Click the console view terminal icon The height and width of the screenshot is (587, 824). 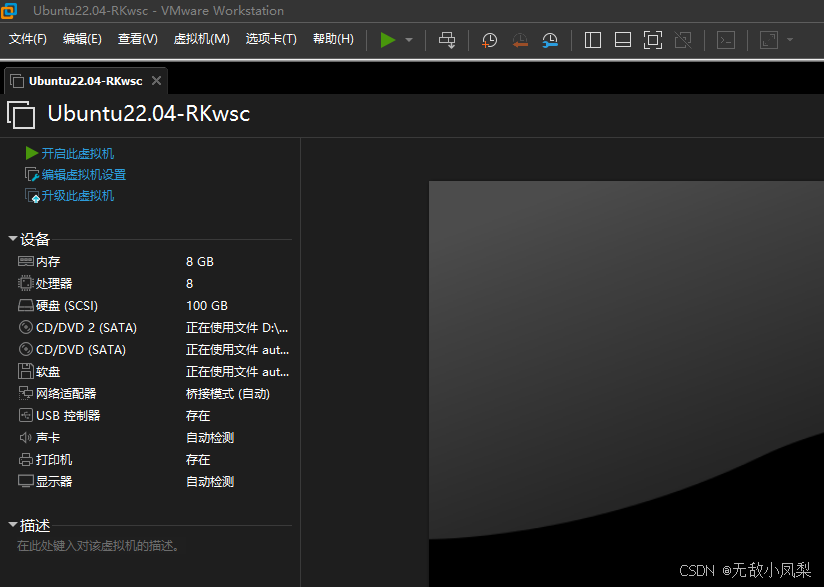tap(726, 40)
